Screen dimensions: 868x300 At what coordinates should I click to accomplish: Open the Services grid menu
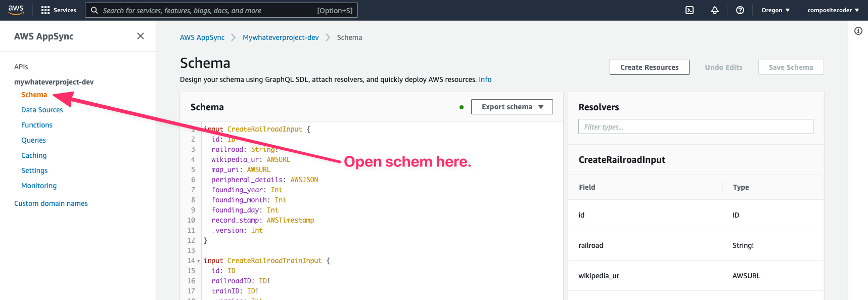click(x=59, y=10)
